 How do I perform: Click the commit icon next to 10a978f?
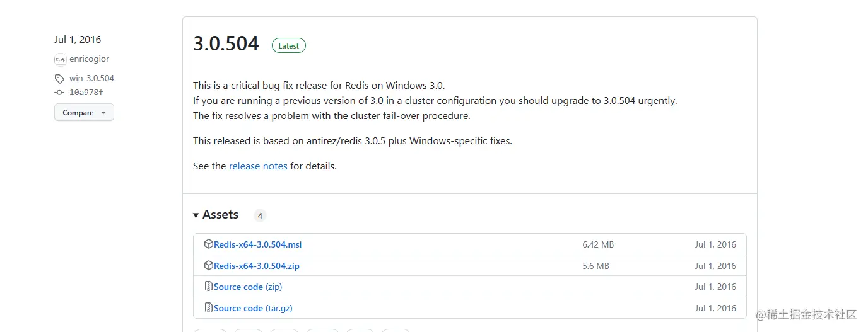tap(59, 93)
